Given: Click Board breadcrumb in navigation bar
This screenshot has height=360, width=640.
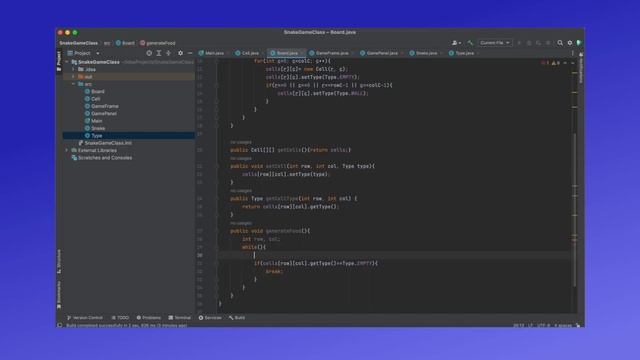Looking at the screenshot, I should pos(125,43).
